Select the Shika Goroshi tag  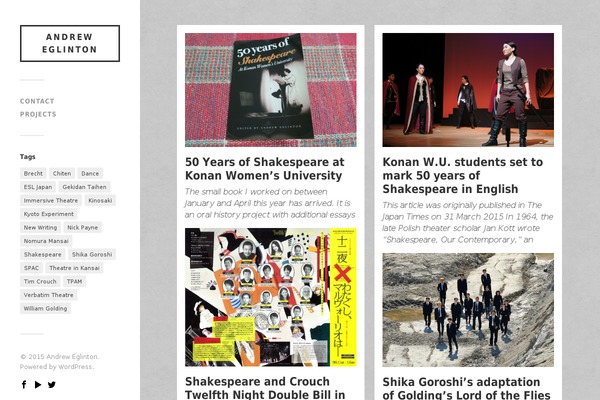92,254
